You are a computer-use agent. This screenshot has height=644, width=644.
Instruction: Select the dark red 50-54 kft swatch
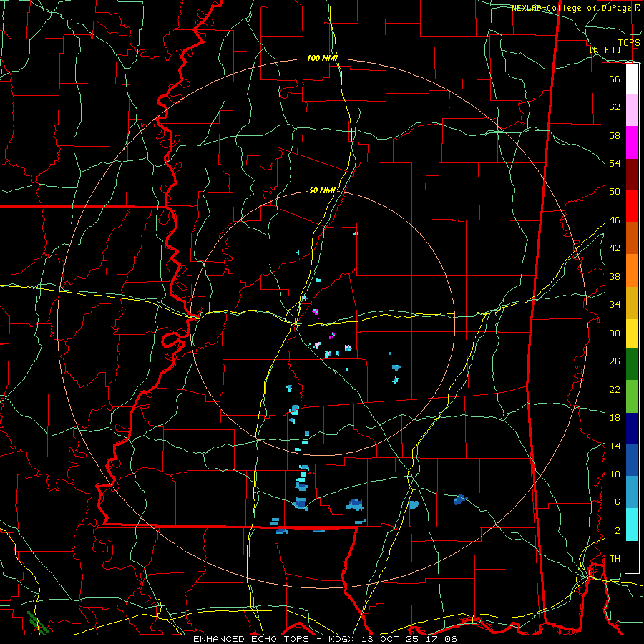632,175
